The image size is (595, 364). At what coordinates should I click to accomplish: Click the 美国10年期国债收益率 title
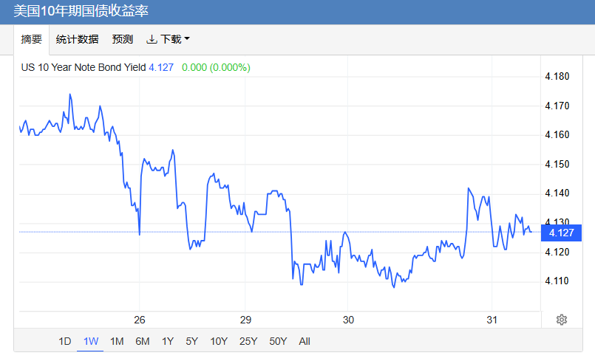coord(81,11)
